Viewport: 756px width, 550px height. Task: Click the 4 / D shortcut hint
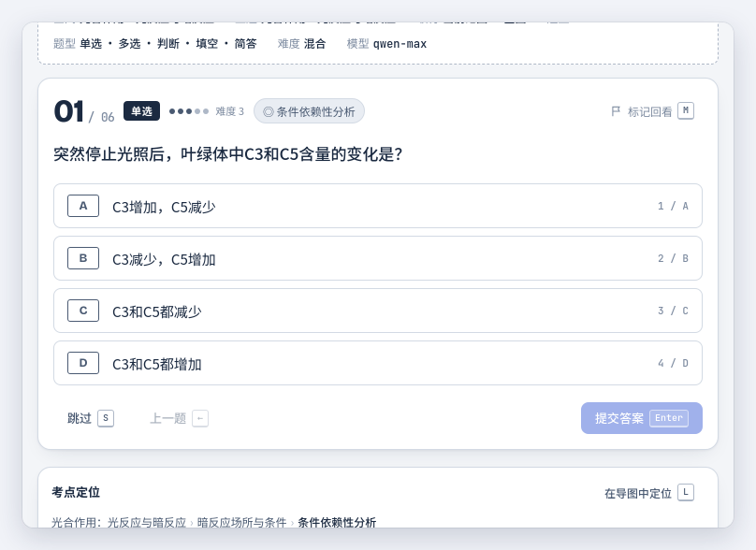673,363
